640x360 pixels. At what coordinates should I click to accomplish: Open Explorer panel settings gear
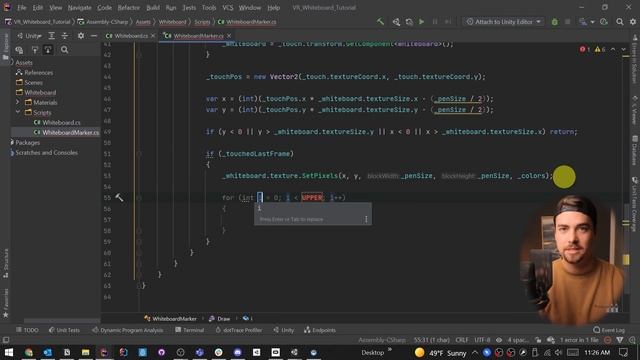[x=81, y=36]
